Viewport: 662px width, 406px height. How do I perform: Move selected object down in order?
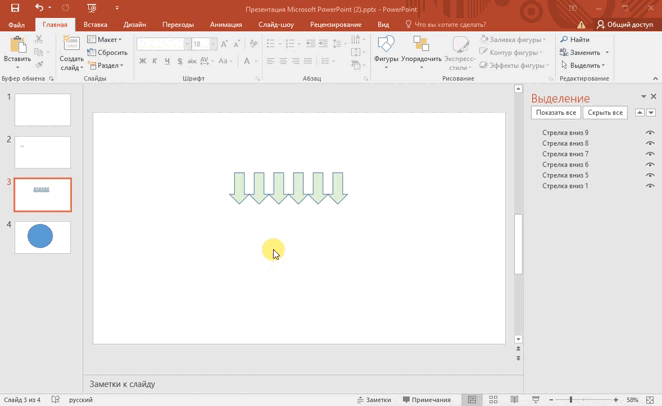pyautogui.click(x=651, y=112)
